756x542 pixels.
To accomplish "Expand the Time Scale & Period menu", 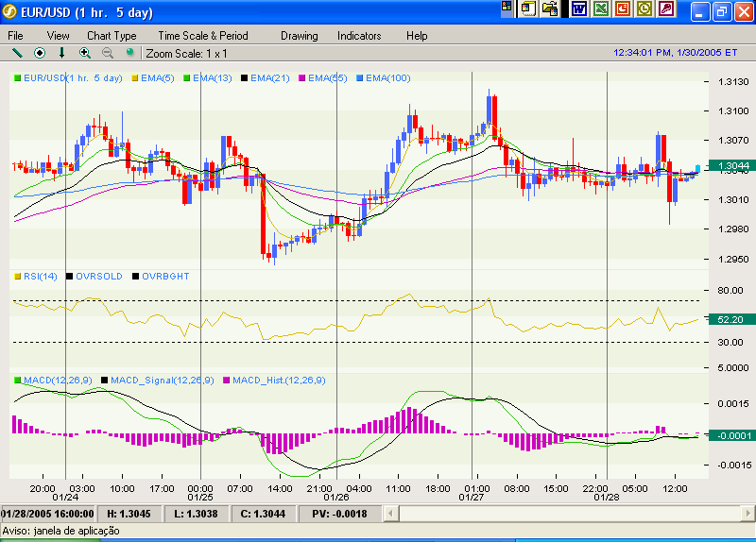I will (203, 36).
